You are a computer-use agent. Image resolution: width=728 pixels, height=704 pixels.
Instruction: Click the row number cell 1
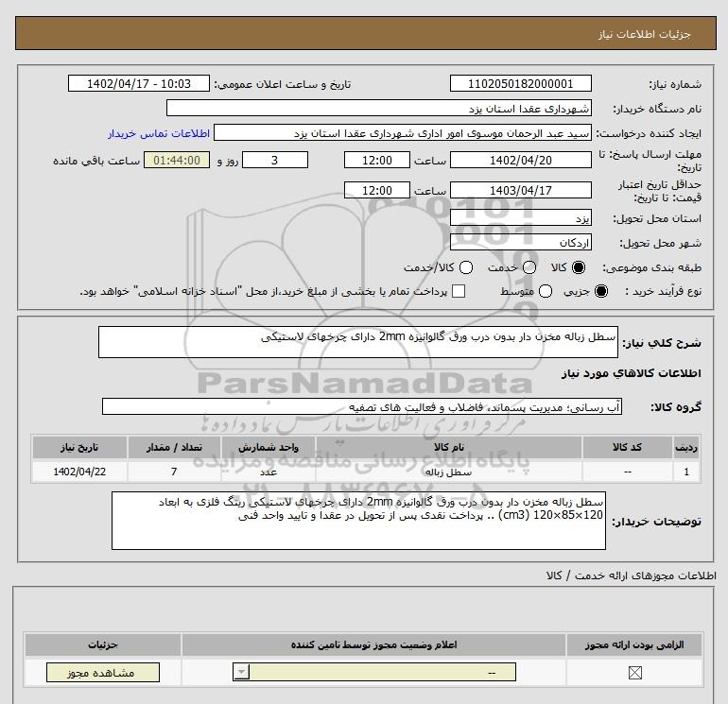point(686,472)
